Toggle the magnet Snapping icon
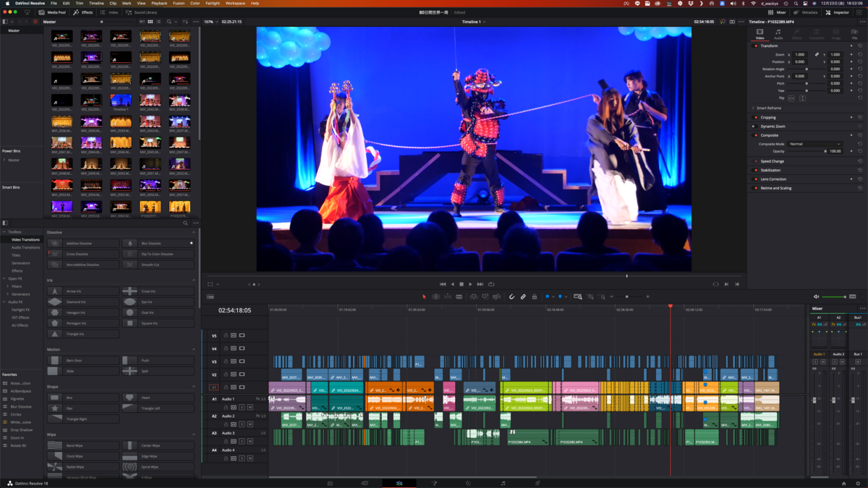 (511, 296)
